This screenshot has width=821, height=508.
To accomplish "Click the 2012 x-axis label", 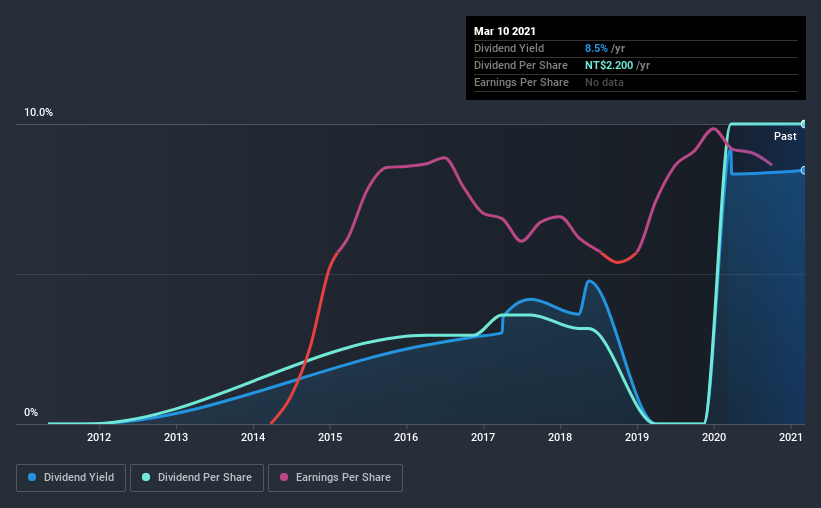I will [99, 437].
